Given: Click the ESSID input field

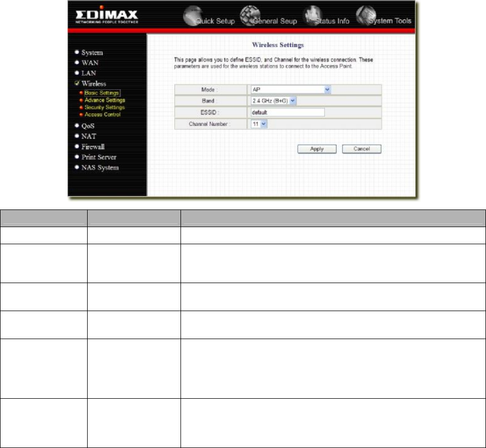Looking at the screenshot, I should click(288, 112).
